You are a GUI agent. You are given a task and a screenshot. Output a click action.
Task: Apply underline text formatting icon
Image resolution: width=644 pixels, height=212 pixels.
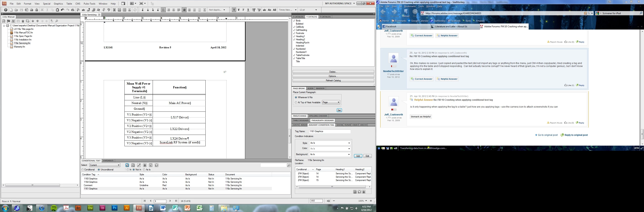tap(248, 10)
